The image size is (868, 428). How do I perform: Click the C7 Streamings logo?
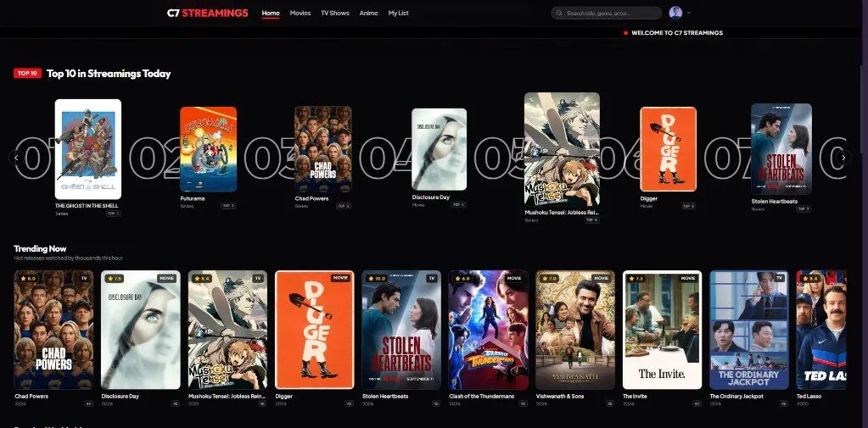[208, 13]
